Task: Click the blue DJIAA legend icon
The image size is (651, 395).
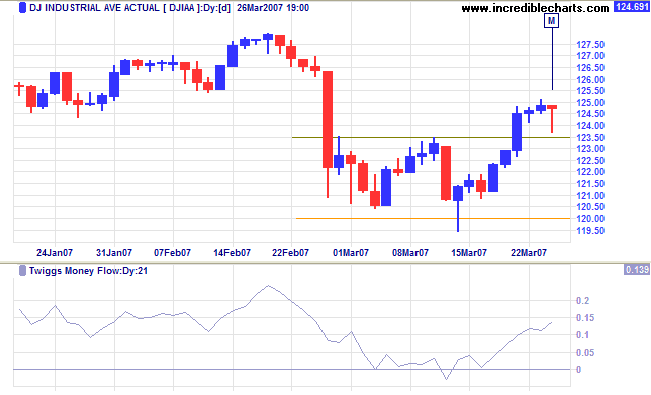Action: [x=22, y=7]
